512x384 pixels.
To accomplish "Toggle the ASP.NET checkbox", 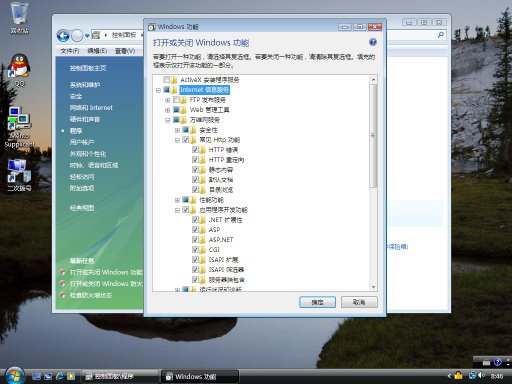I will (195, 240).
